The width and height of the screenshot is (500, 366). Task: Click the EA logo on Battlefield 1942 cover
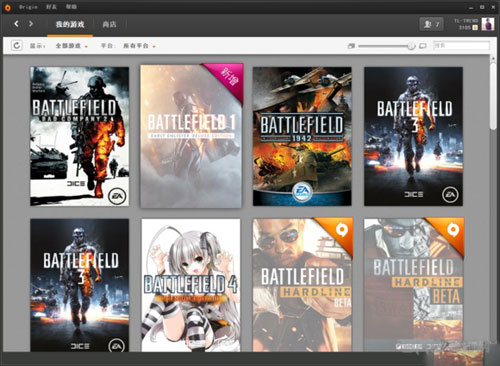coord(302,192)
